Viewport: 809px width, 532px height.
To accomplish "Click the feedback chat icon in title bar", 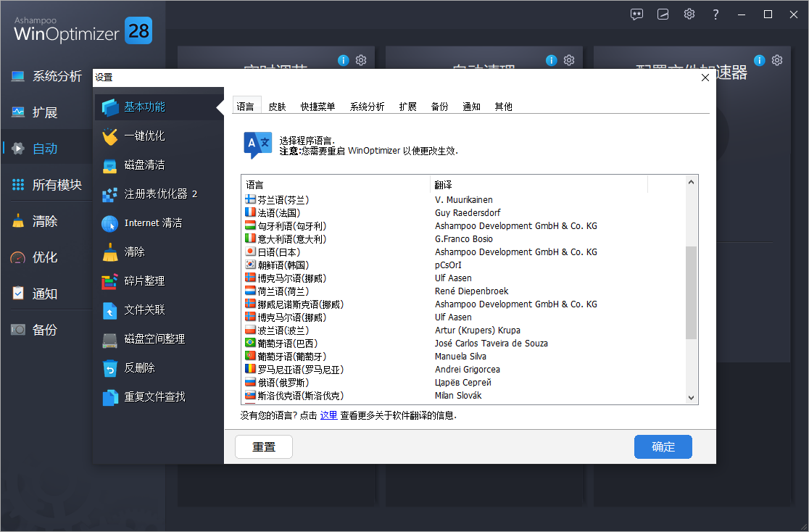I will coord(636,14).
